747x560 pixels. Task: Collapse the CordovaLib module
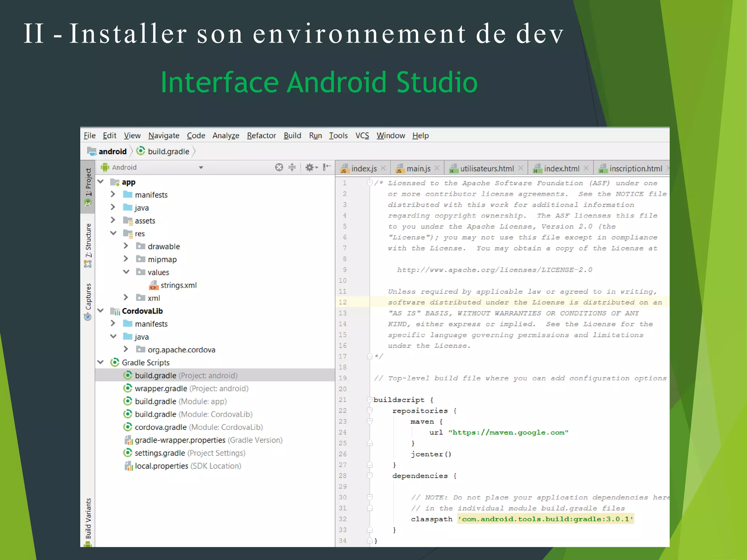[x=101, y=311]
